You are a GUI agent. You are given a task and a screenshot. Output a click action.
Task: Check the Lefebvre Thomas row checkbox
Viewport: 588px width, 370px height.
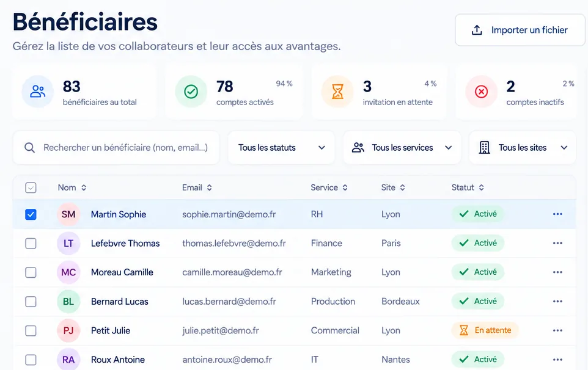coord(31,244)
